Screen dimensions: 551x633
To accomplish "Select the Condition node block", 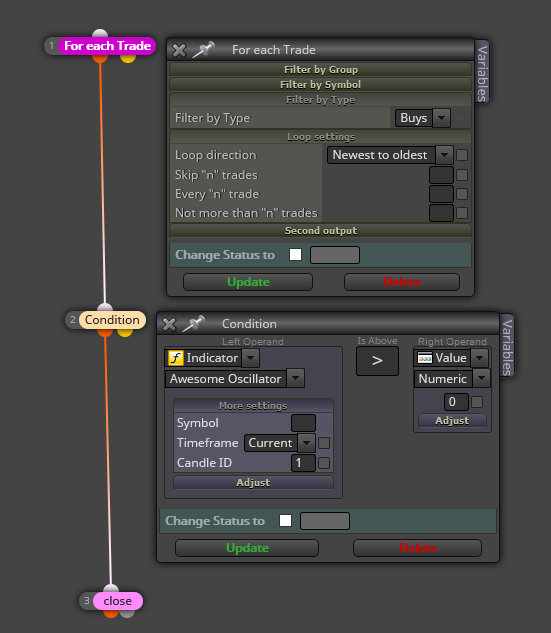I will [x=112, y=320].
